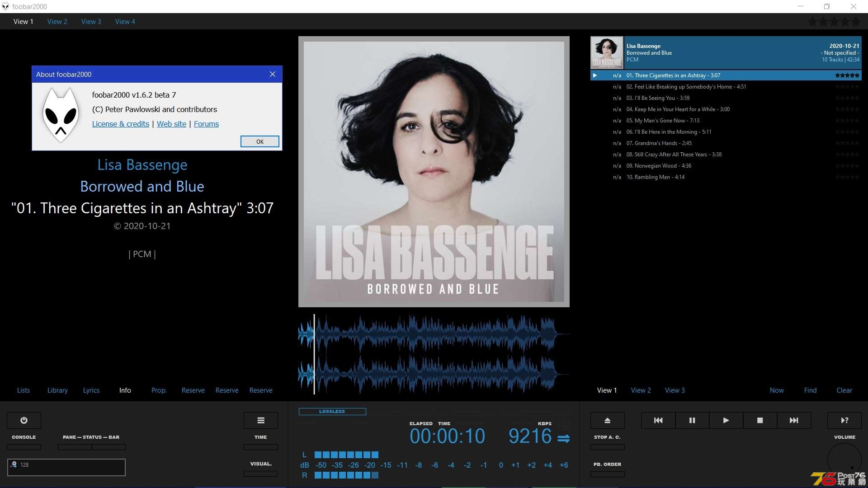Select track 07. Grandma's Hands
The image size is (868, 488).
(x=726, y=143)
